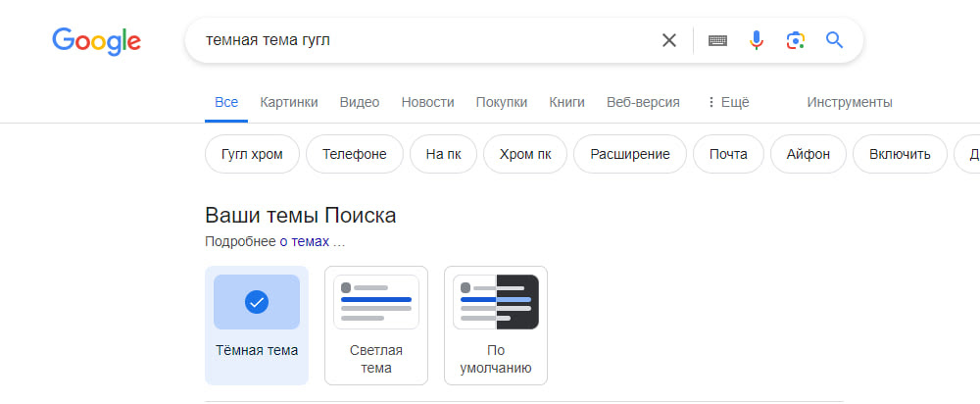Apply the Айфон suggestion chip
Image resolution: width=980 pixels, height=404 pixels.
coord(808,154)
